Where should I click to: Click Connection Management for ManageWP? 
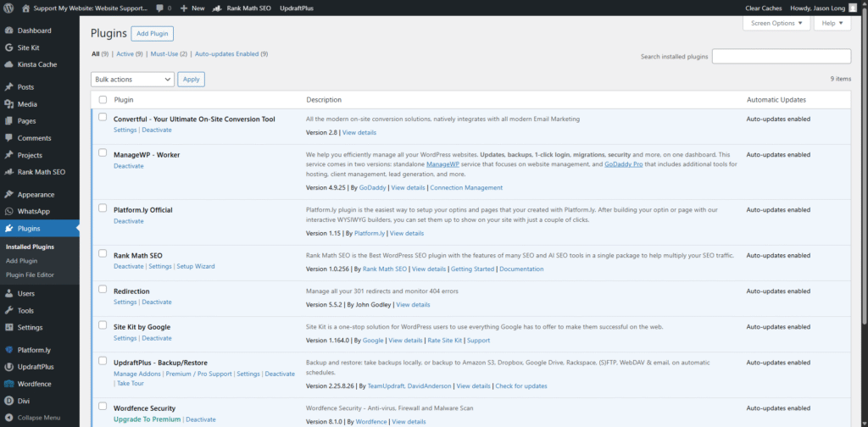(x=466, y=188)
